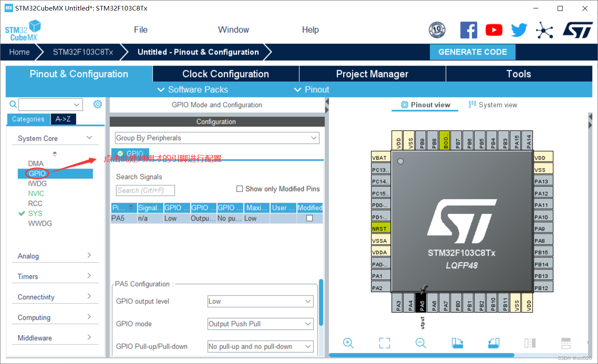
Task: Select the Pinout view tab
Action: tap(425, 105)
